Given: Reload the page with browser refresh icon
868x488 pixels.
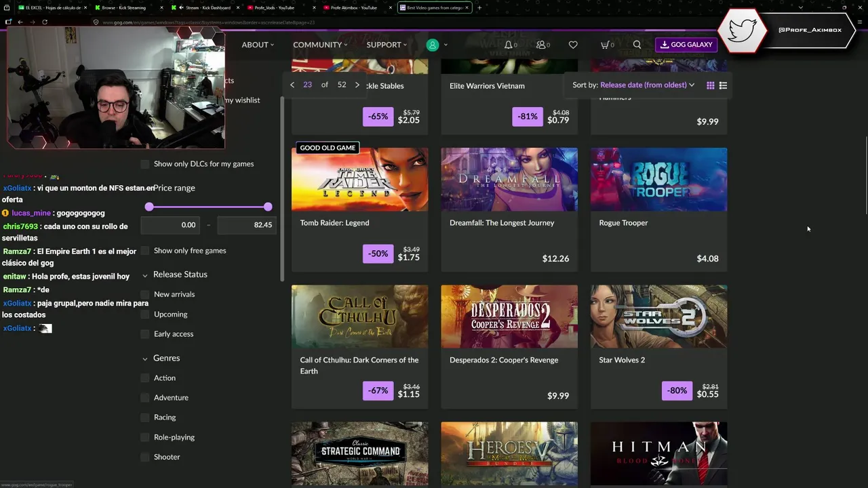Looking at the screenshot, I should point(45,22).
